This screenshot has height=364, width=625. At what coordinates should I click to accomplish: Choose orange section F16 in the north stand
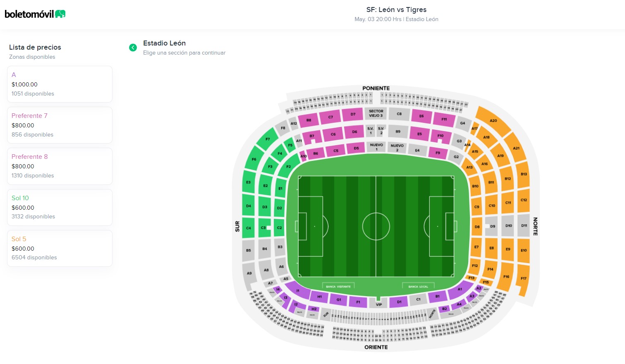[x=506, y=276]
